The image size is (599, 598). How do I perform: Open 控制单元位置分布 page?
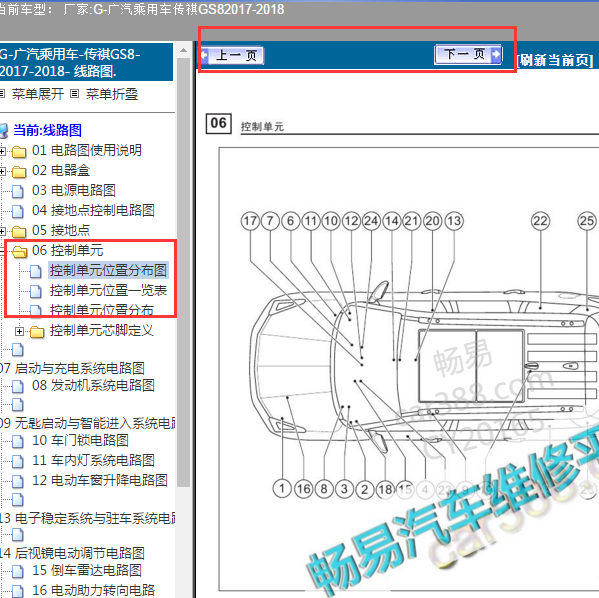point(102,310)
